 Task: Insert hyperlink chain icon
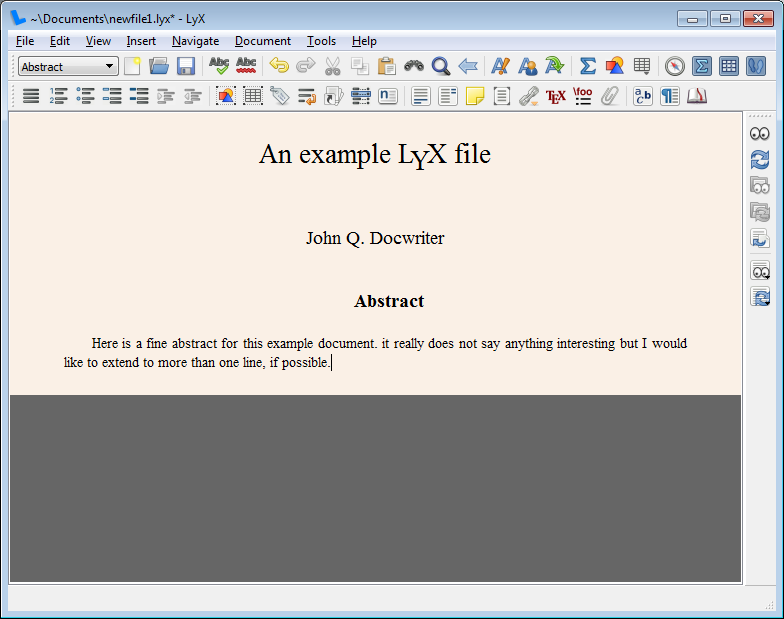(528, 96)
